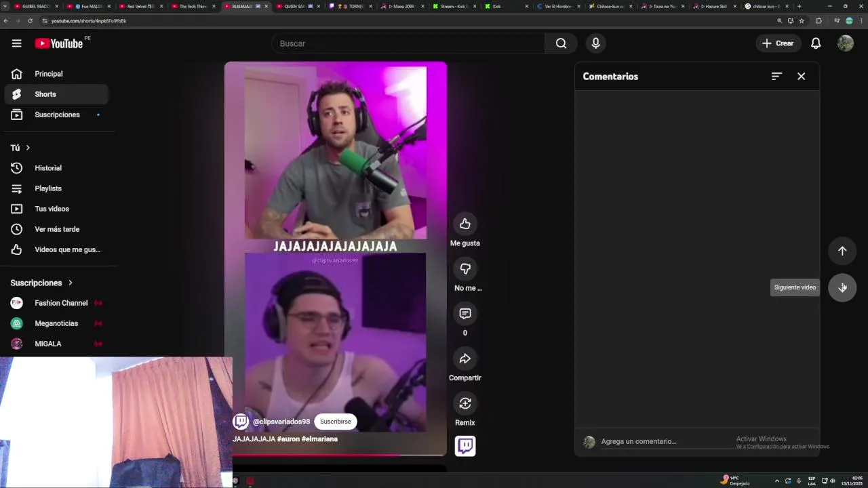Open the browser extensions puzzle icon
This screenshot has height=488, width=868.
(x=818, y=21)
